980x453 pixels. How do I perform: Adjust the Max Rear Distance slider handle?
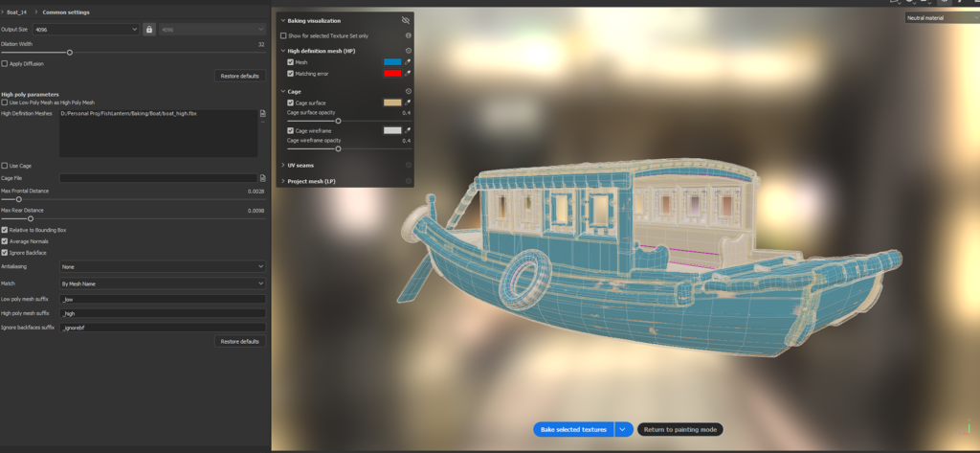[x=30, y=219]
